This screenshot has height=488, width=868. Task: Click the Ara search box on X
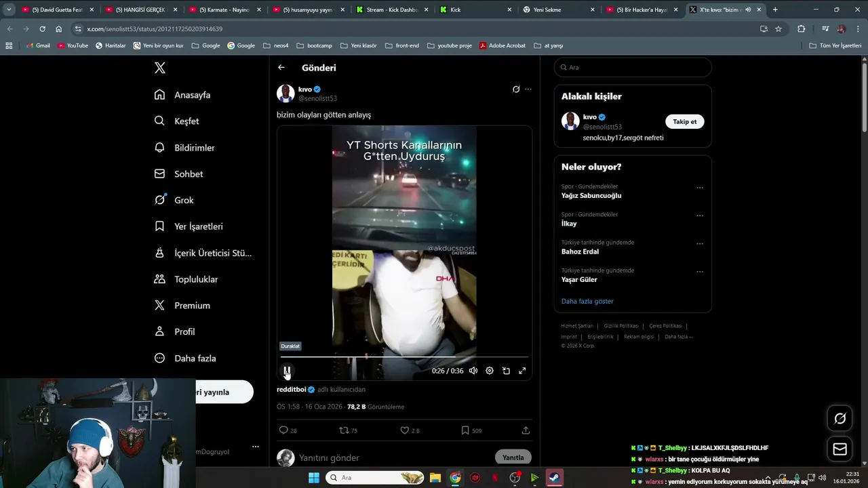633,68
